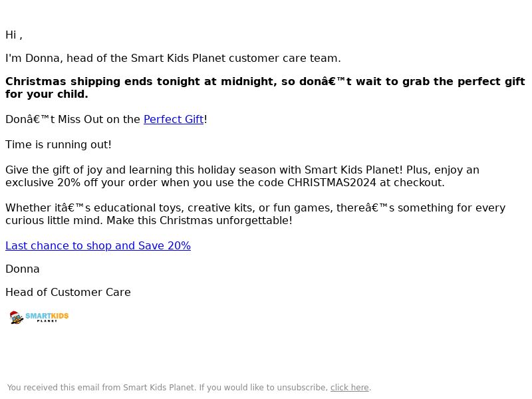Screen dimensions: 532x399
Task: Unsubscribe via the click here link
Action: (x=350, y=388)
